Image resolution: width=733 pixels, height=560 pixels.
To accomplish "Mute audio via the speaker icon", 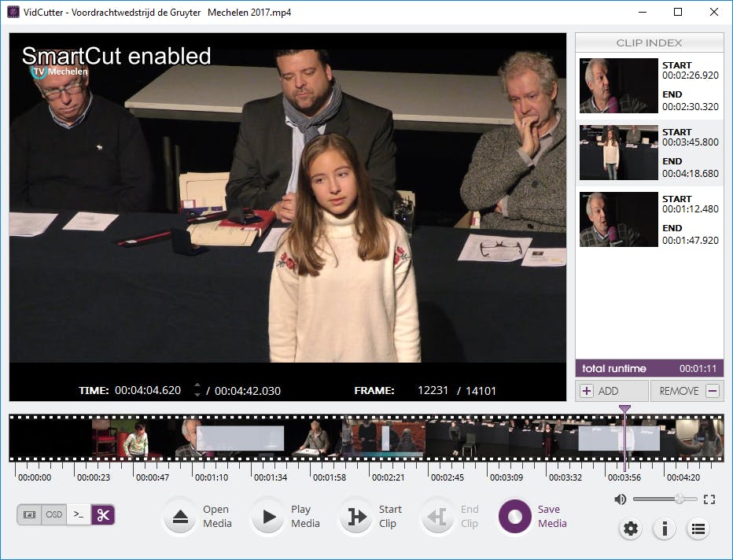I will (x=621, y=499).
